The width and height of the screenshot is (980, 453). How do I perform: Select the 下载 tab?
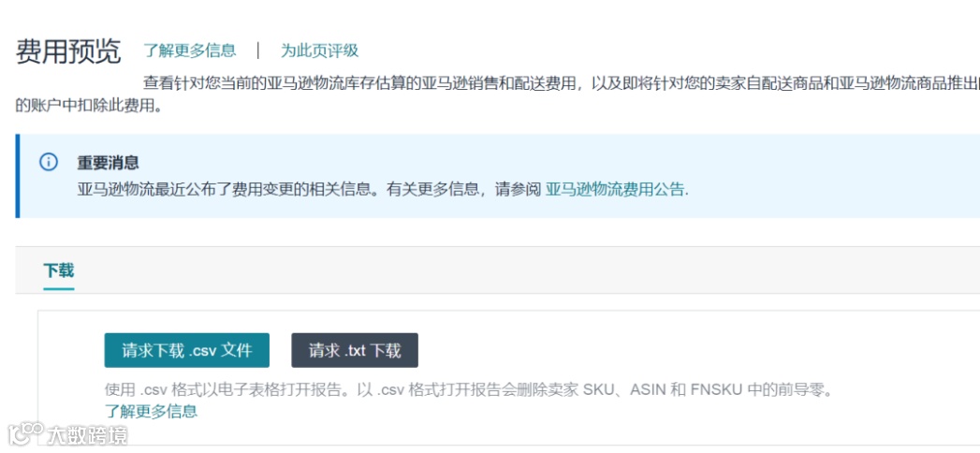coord(59,270)
